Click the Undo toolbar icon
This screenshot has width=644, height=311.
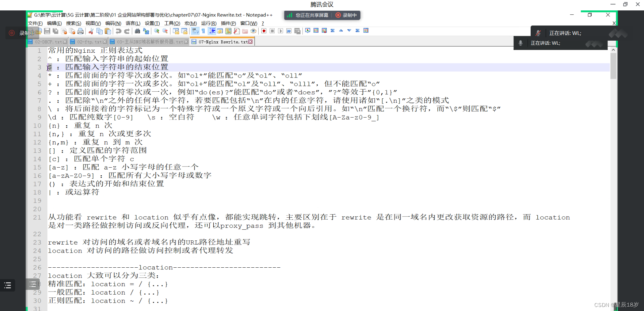point(118,31)
